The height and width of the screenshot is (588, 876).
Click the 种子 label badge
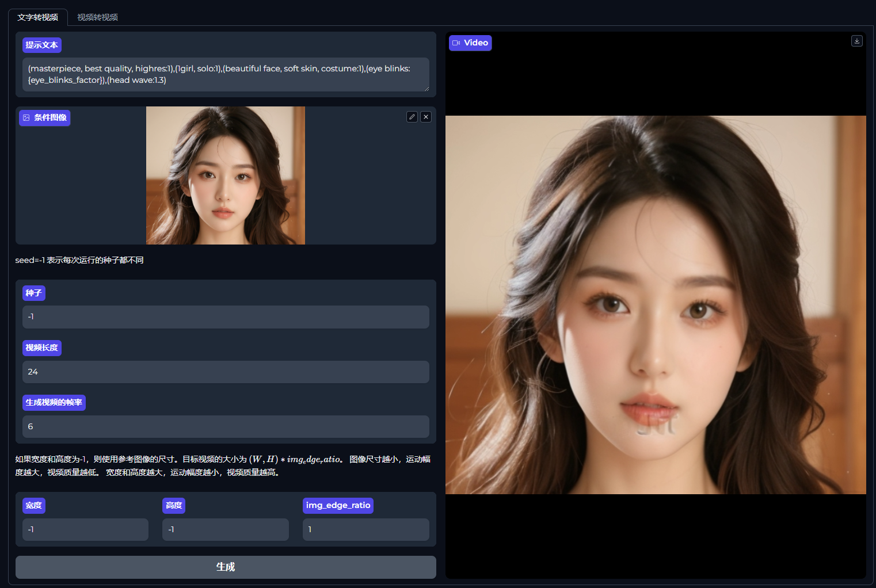coord(33,293)
